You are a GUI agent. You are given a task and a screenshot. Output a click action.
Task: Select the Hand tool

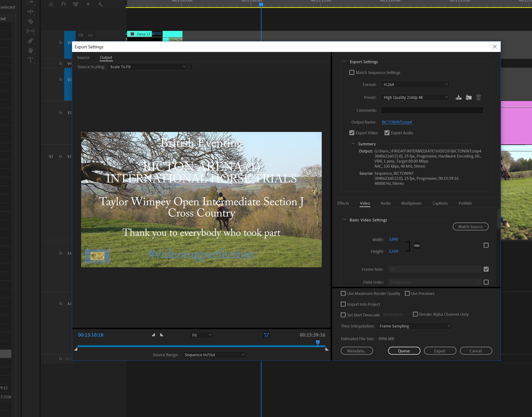point(30,51)
